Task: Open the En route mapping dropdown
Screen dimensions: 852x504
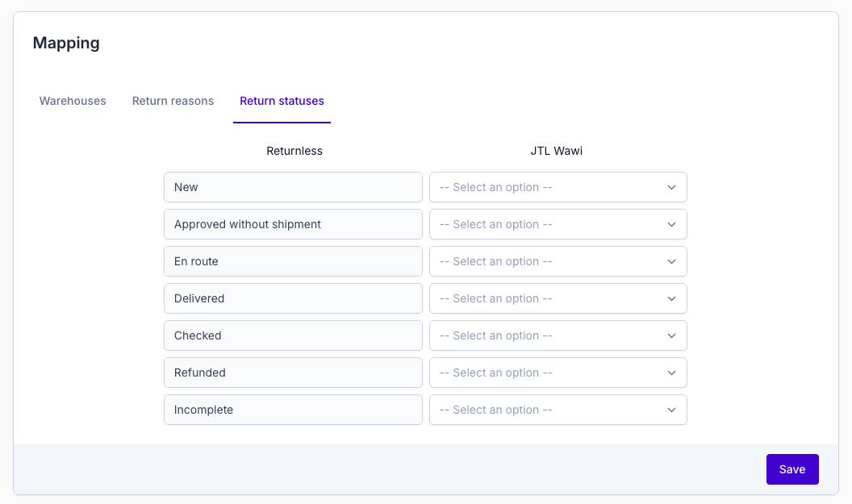Action: click(558, 261)
